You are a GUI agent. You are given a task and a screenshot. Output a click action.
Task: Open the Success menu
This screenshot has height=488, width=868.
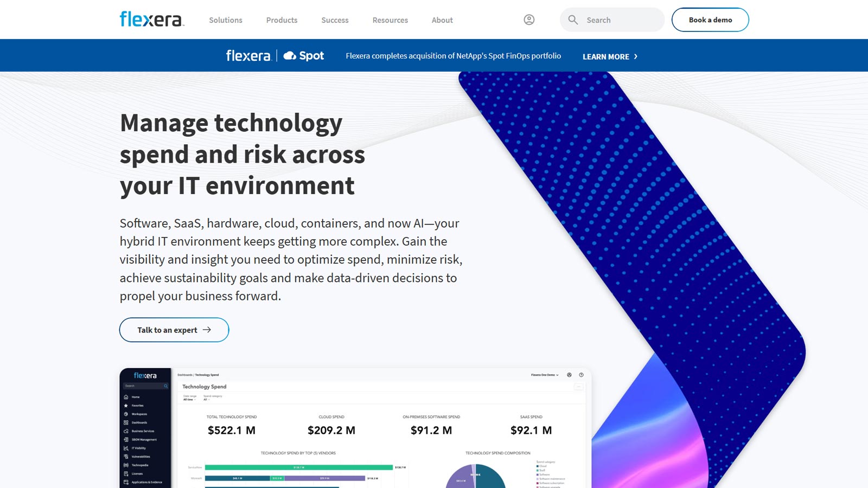pyautogui.click(x=335, y=20)
